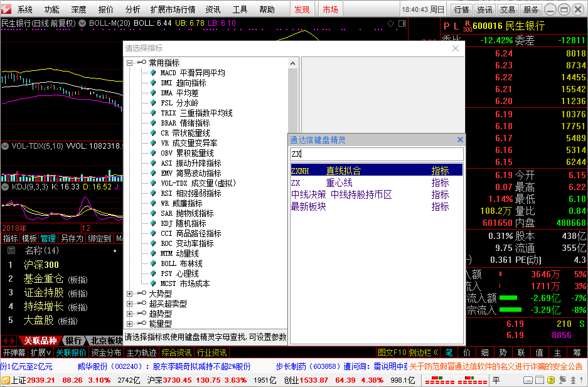This screenshot has width=588, height=387.
Task: Select the OBV 累积能量线 indicator icon
Action: (x=153, y=153)
